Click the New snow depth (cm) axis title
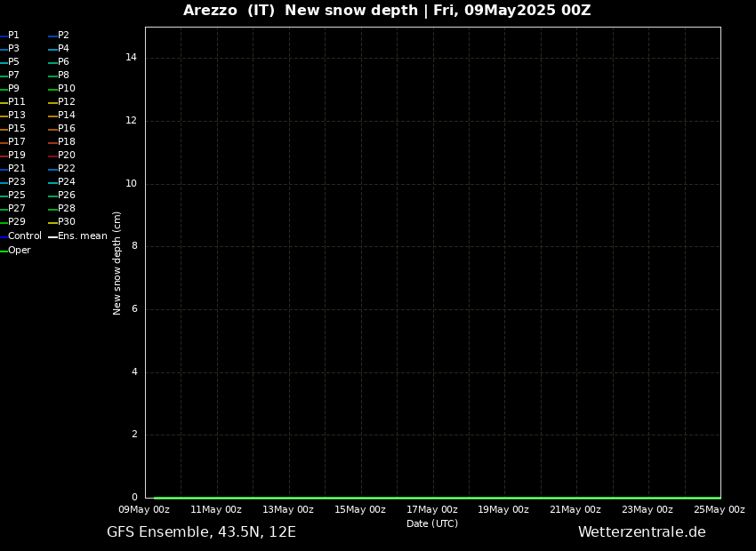The image size is (756, 551). click(117, 263)
